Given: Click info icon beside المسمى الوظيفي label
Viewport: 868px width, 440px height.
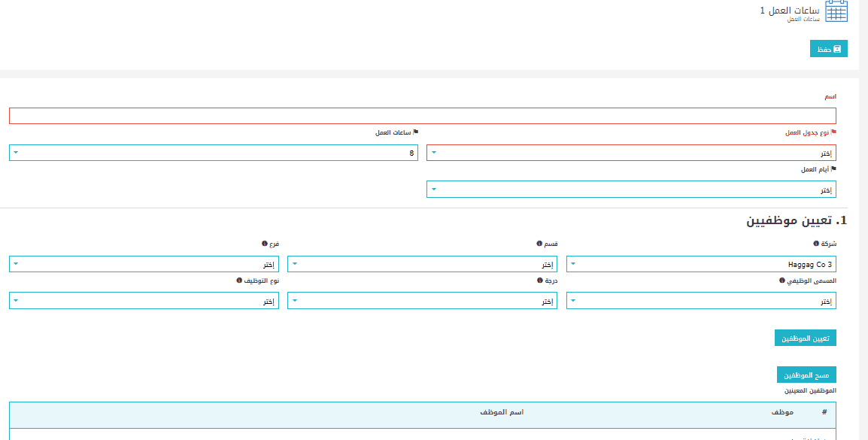Looking at the screenshot, I should (x=782, y=281).
